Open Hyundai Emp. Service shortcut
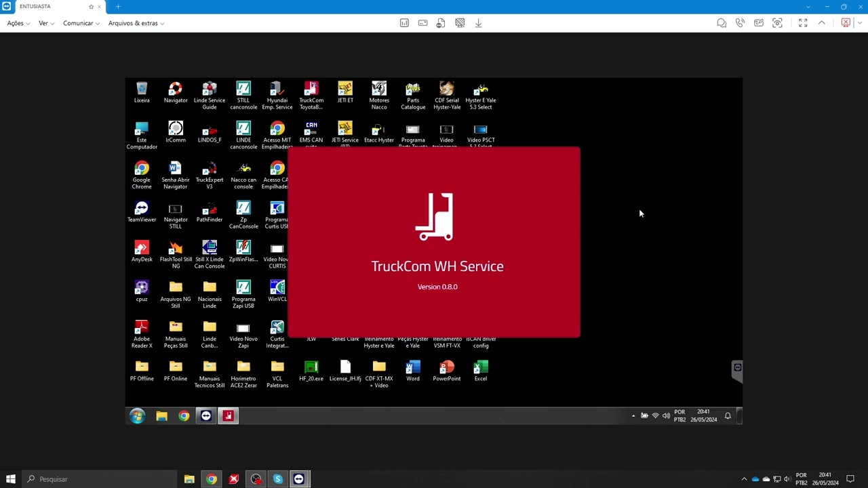Image resolution: width=868 pixels, height=488 pixels. click(277, 96)
